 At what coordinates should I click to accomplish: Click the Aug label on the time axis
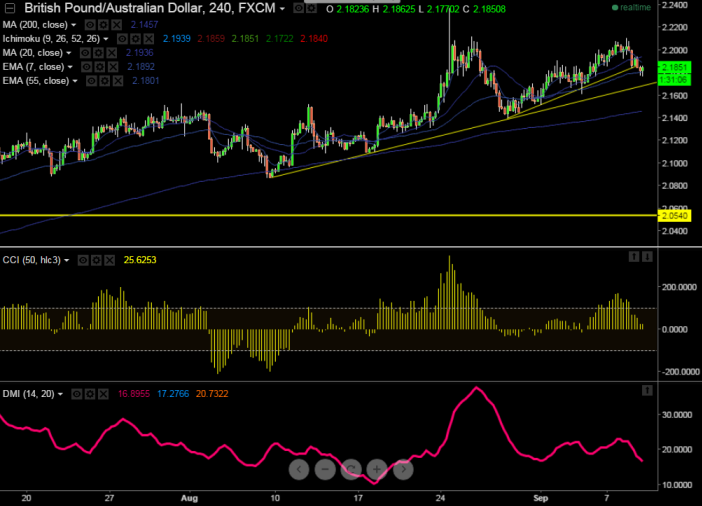pyautogui.click(x=189, y=498)
